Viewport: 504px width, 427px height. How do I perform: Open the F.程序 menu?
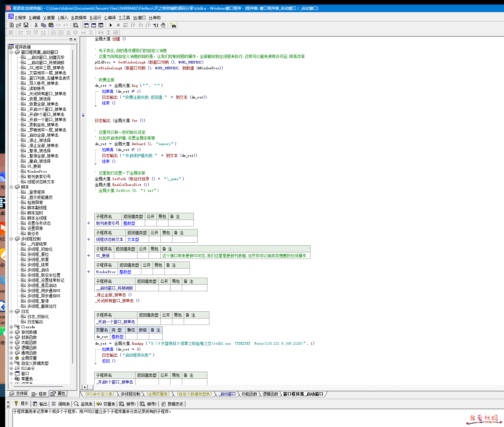(20, 18)
